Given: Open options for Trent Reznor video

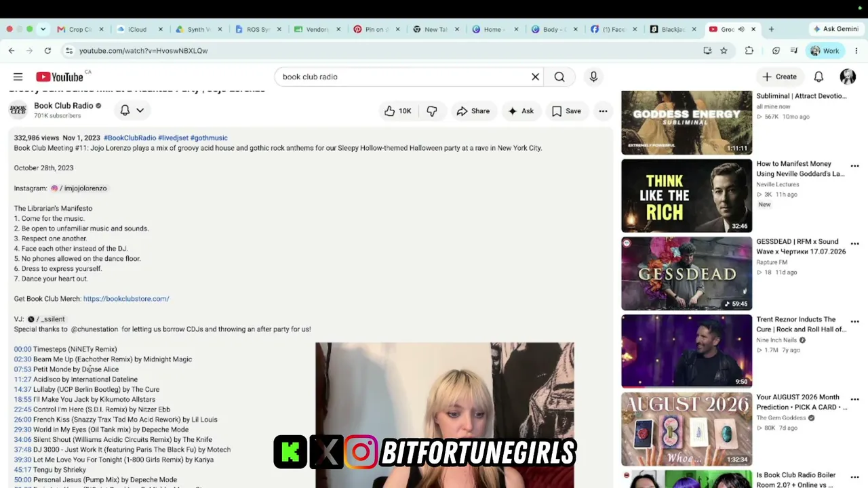Looking at the screenshot, I should tap(854, 322).
